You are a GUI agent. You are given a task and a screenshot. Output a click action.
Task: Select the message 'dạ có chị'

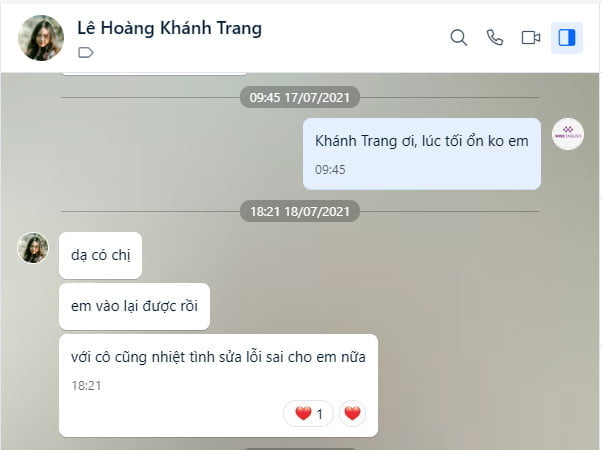pyautogui.click(x=100, y=255)
